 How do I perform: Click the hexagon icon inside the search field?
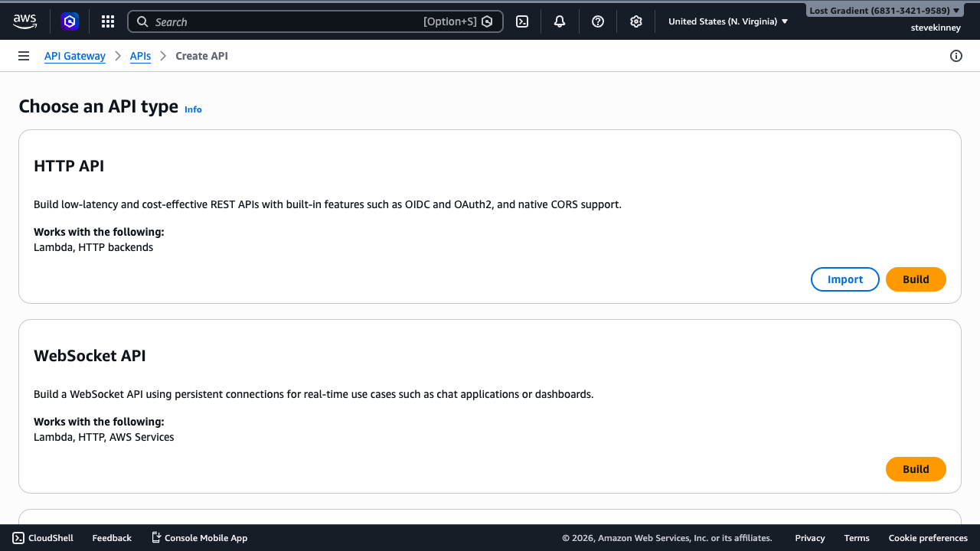click(487, 21)
